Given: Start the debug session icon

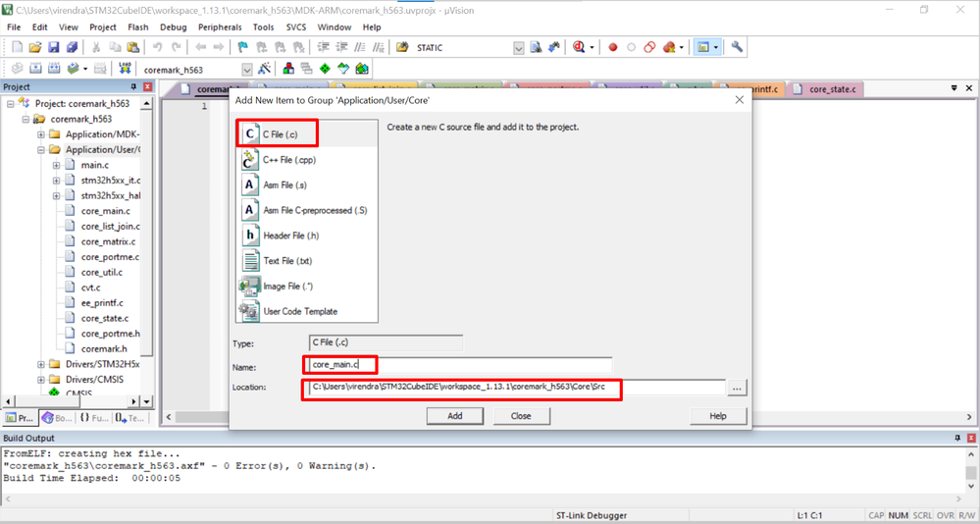Looking at the screenshot, I should coord(579,47).
